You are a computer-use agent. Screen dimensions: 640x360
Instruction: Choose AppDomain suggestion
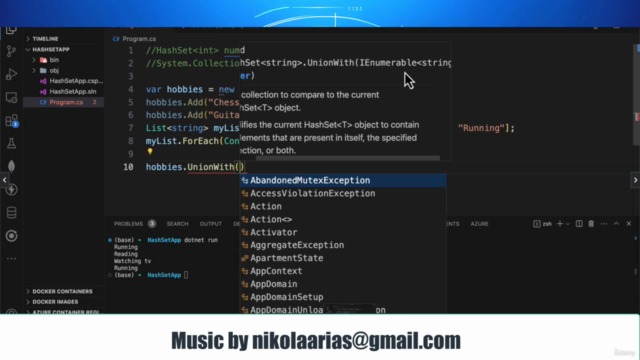tap(343, 284)
